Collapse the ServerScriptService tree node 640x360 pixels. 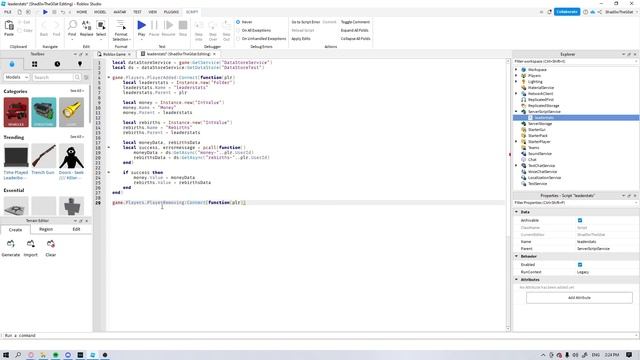[516, 111]
